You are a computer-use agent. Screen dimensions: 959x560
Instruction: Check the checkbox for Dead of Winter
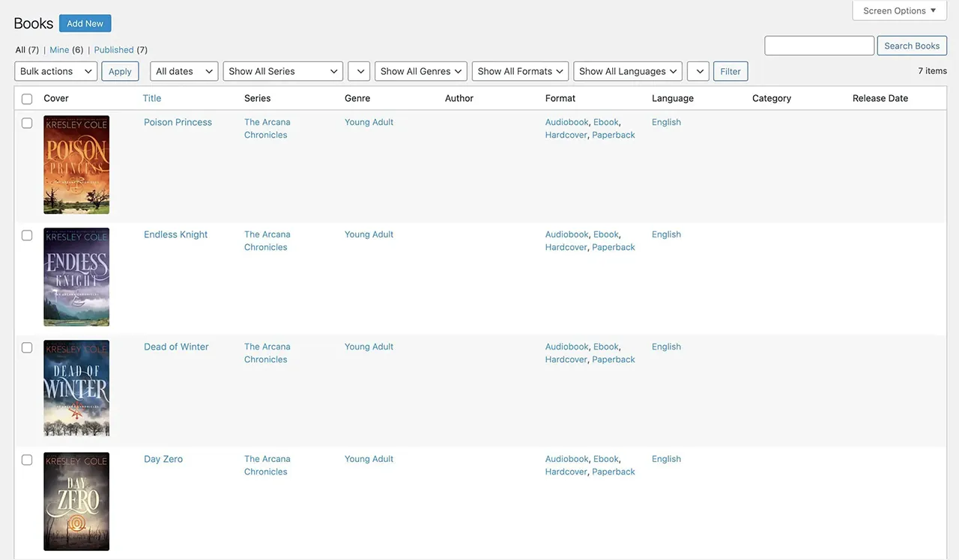coord(27,347)
